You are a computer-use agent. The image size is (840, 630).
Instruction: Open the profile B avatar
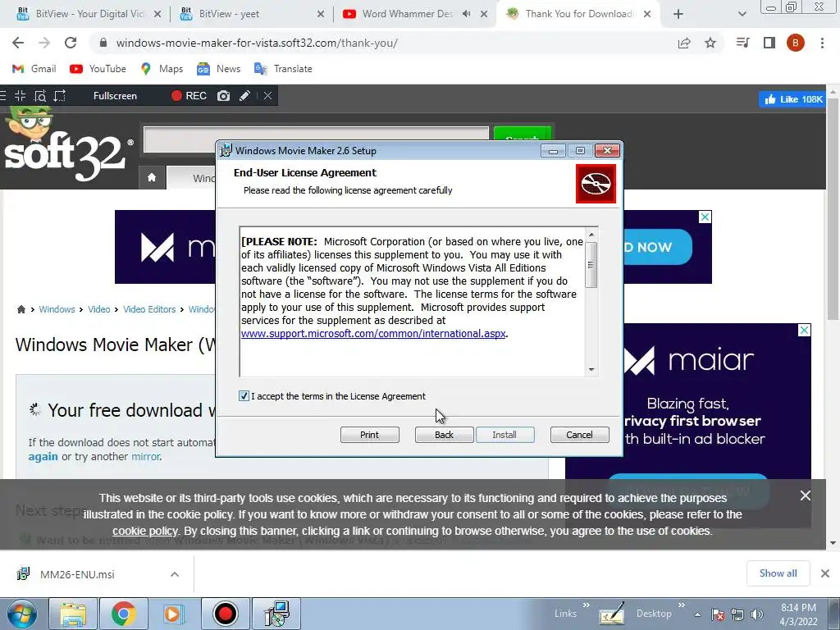coord(796,43)
